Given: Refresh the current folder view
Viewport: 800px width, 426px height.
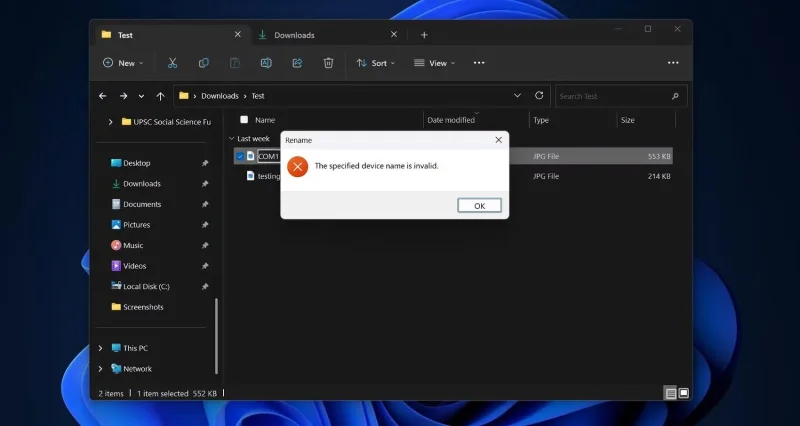Looking at the screenshot, I should 539,95.
